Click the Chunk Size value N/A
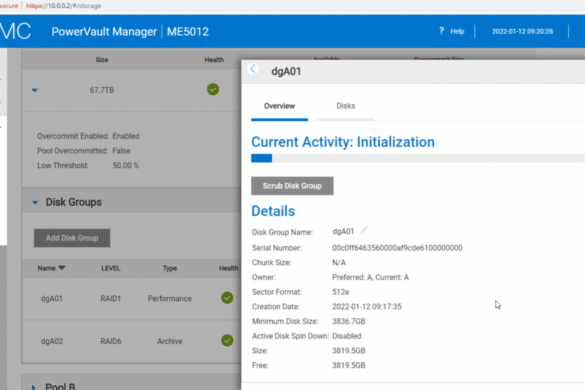 coord(339,263)
